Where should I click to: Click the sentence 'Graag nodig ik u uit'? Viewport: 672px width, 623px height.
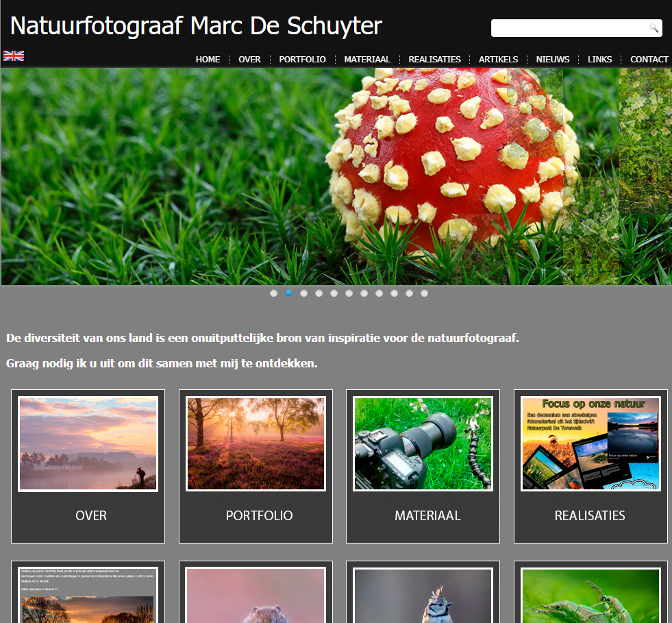point(162,364)
